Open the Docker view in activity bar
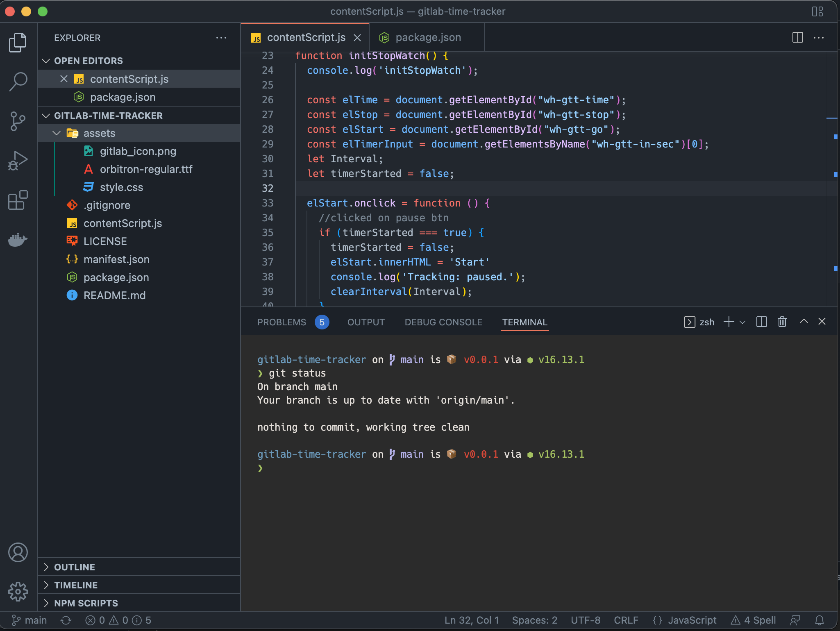Screen dimensions: 840x631 pyautogui.click(x=18, y=239)
